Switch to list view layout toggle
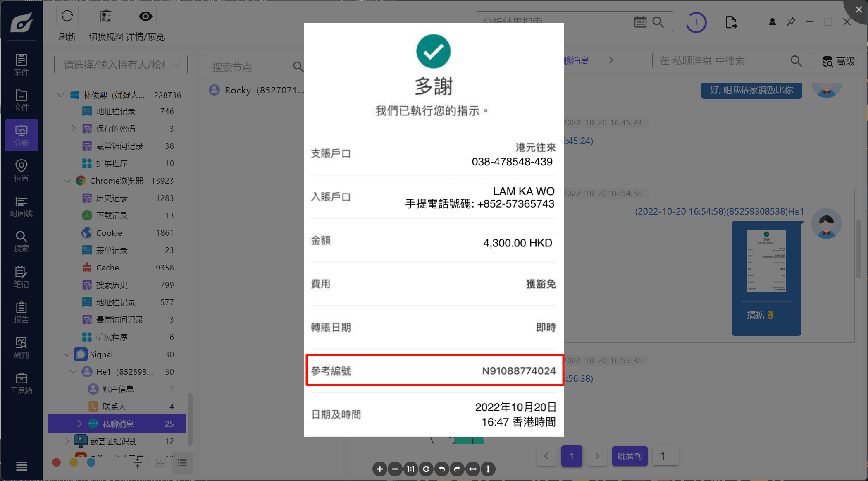 point(182,463)
